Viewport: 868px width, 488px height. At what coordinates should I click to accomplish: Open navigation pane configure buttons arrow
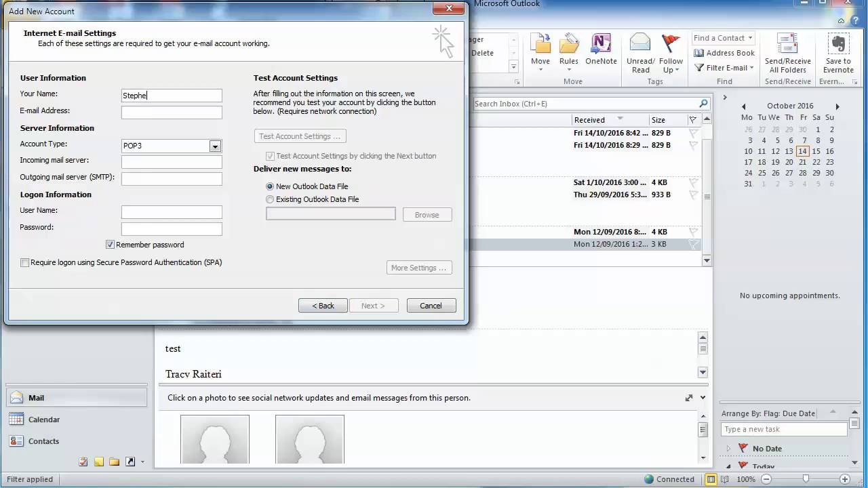[x=142, y=462]
